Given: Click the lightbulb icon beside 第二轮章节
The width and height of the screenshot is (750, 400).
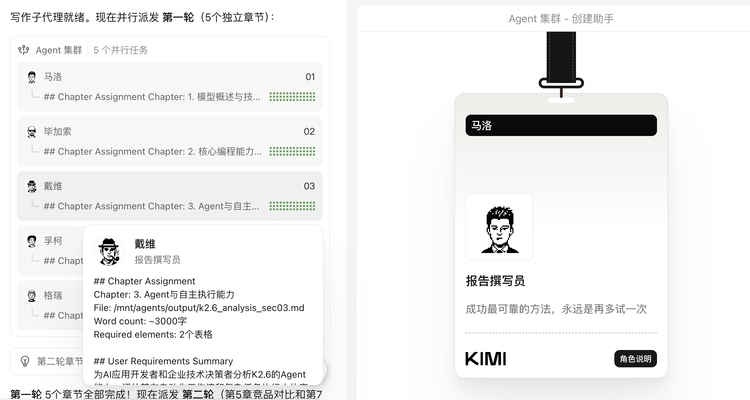Looking at the screenshot, I should coord(24,360).
